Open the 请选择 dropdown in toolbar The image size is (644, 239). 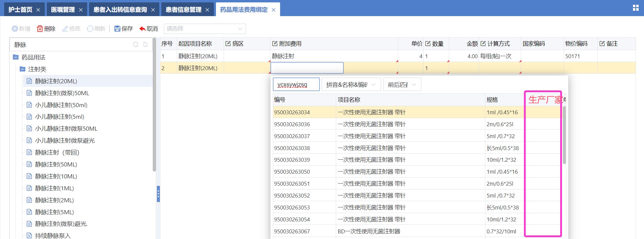[x=205, y=29]
